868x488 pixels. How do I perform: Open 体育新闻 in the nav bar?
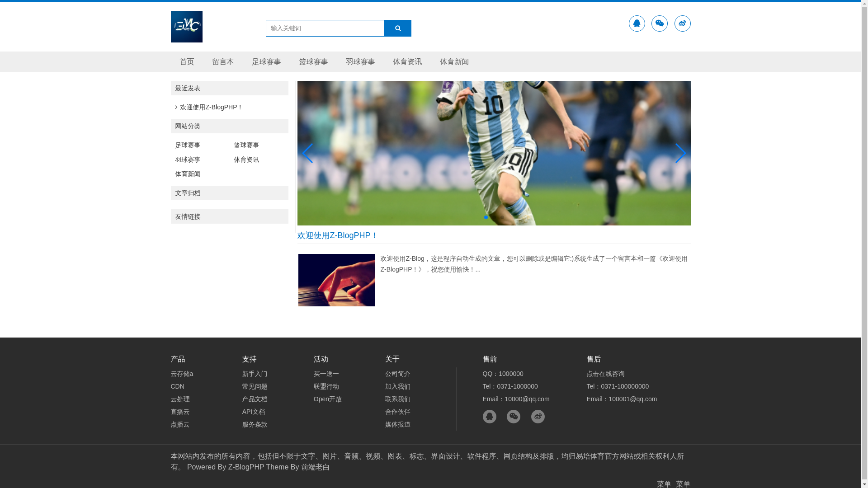pos(454,61)
